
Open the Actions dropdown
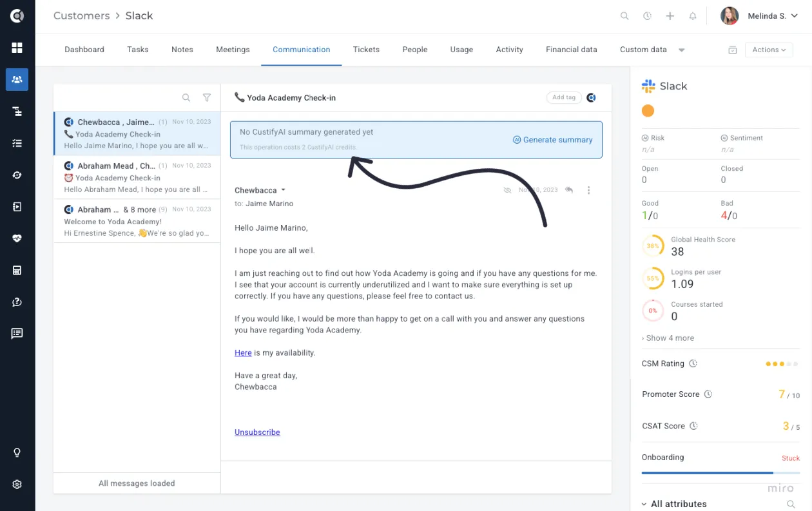point(769,50)
